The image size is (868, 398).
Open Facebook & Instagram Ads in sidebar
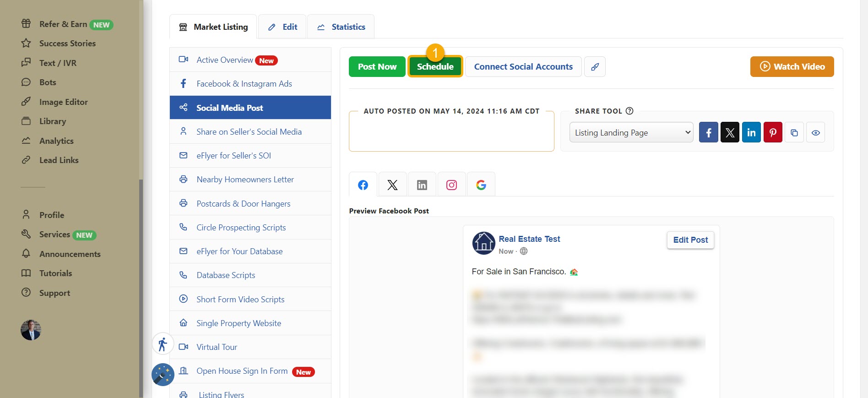[x=244, y=84]
